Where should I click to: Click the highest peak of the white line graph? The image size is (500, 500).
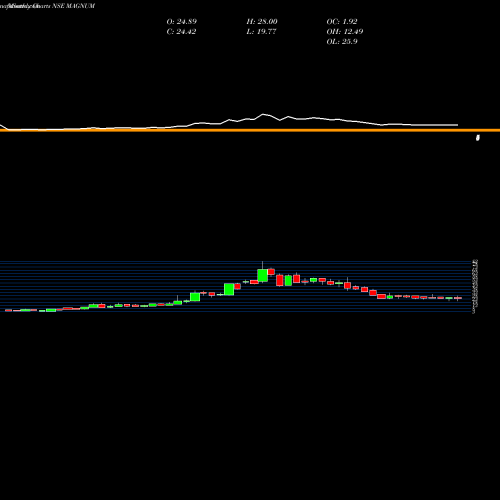coord(263,114)
